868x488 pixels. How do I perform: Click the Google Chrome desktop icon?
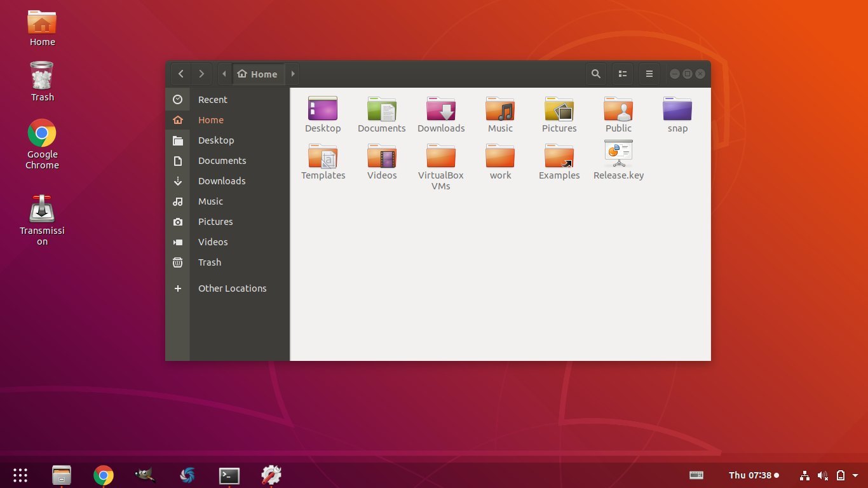pyautogui.click(x=42, y=133)
